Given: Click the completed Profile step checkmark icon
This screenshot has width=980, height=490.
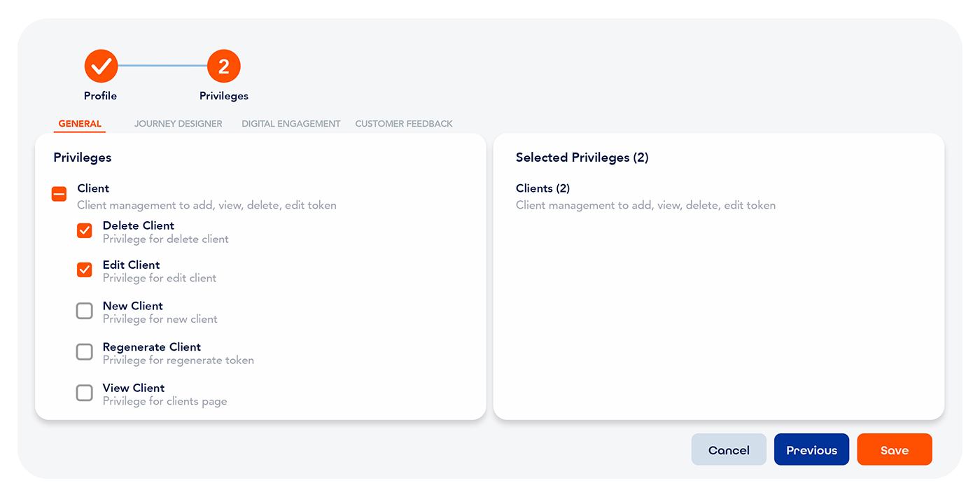Looking at the screenshot, I should [101, 66].
